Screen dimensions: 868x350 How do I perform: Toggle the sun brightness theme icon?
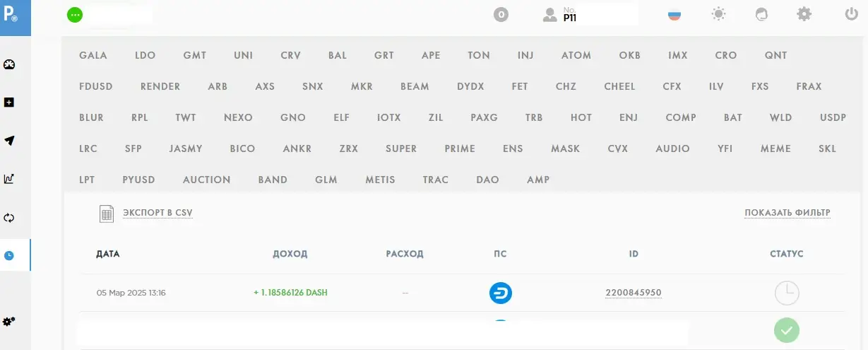719,13
